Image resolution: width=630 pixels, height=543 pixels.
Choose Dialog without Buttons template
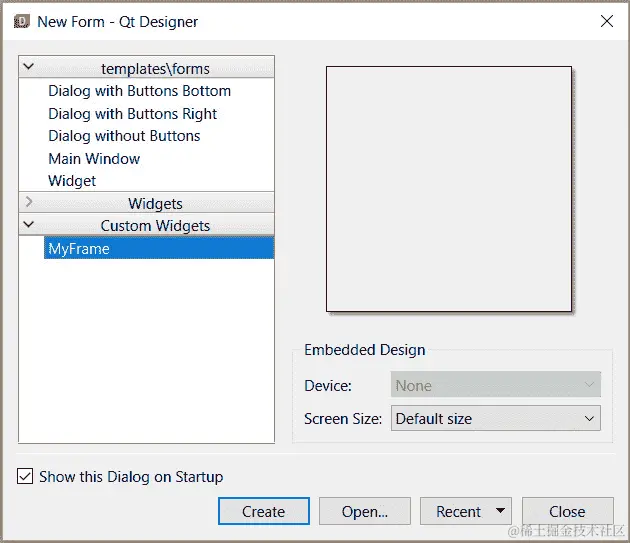pos(124,136)
